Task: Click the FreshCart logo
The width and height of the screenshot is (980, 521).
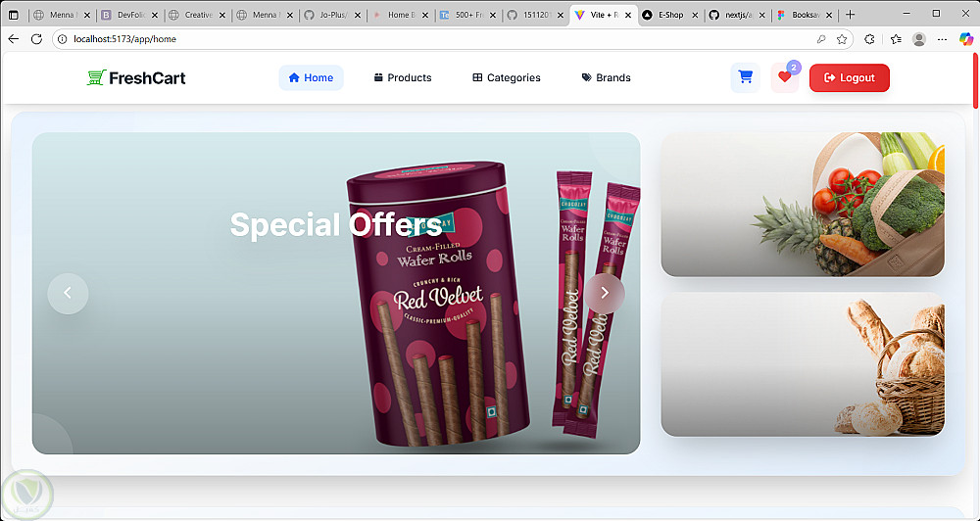Action: [136, 78]
